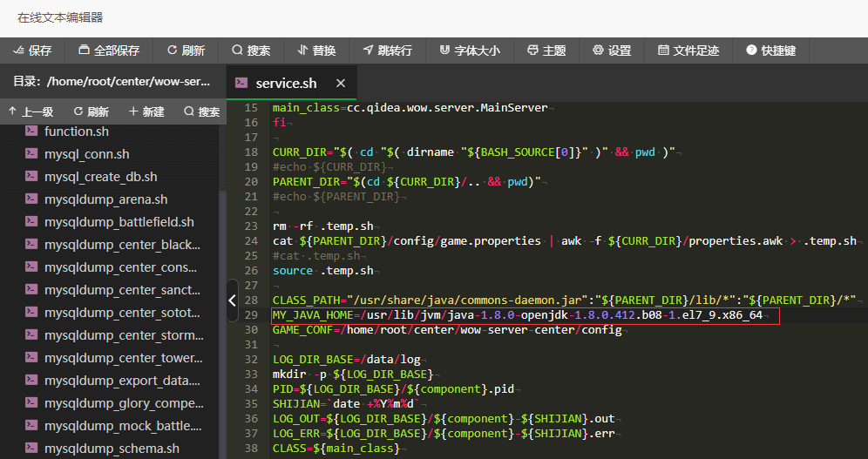The width and height of the screenshot is (868, 459).
Task: Show Shortcuts (快捷键) help
Action: click(770, 51)
